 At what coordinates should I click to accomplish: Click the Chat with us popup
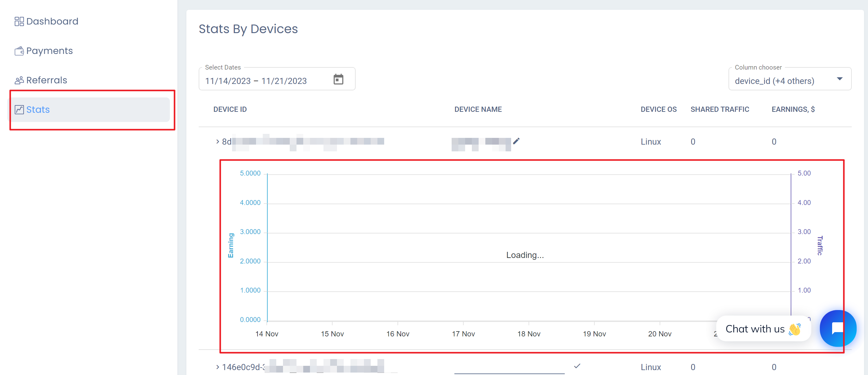click(763, 328)
